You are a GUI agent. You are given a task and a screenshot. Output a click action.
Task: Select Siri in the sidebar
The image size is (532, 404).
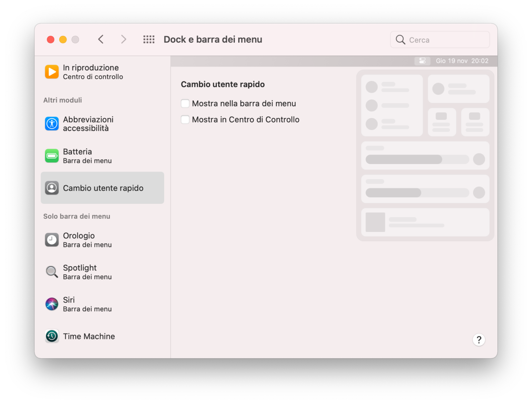(102, 304)
